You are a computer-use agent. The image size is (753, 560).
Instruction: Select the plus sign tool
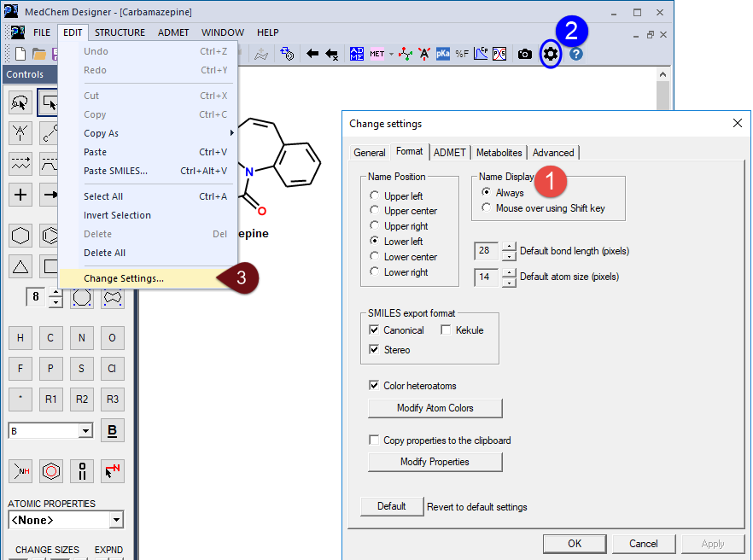[x=20, y=195]
